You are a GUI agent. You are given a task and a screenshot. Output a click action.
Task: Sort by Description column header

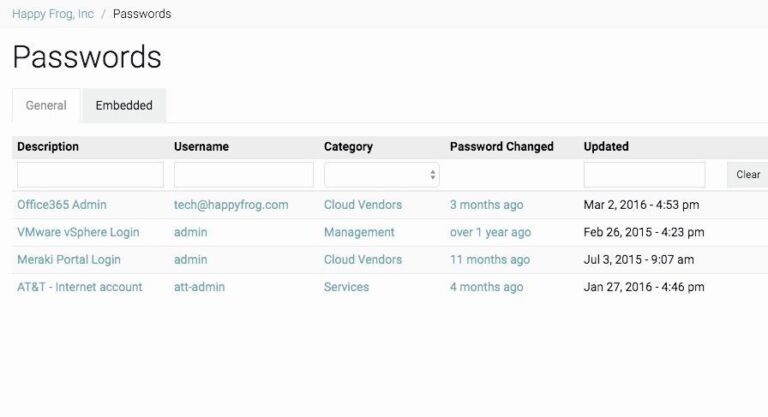48,147
